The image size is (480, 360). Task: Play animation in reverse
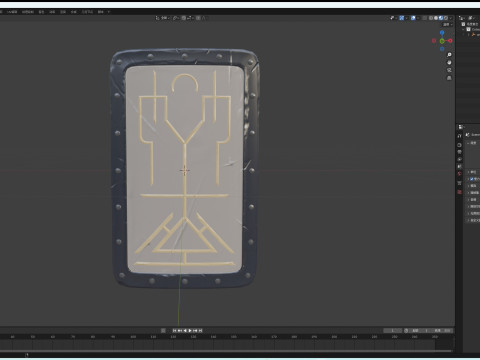185,330
